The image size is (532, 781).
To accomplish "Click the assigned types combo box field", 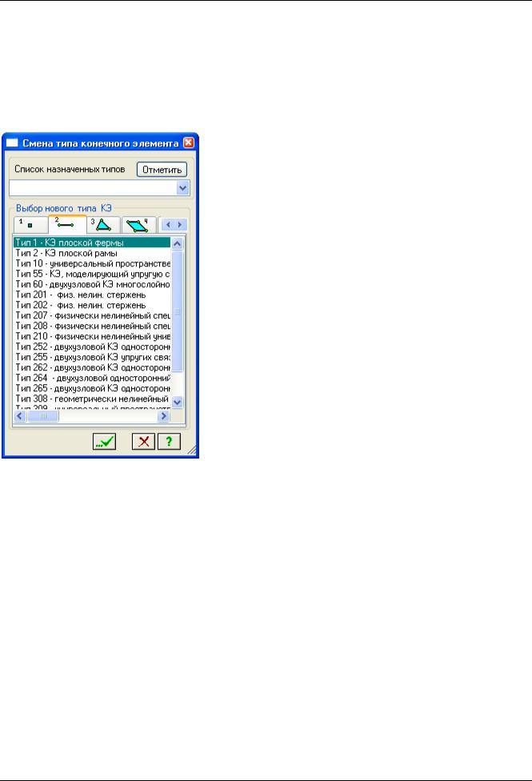I will 100,188.
